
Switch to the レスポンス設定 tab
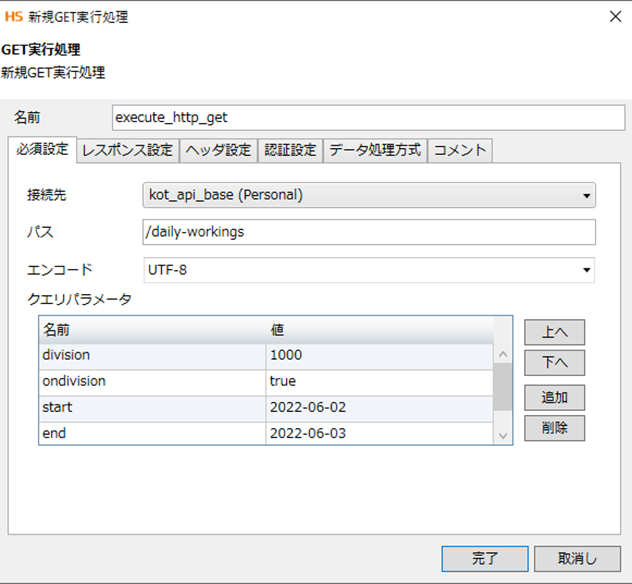(x=127, y=151)
